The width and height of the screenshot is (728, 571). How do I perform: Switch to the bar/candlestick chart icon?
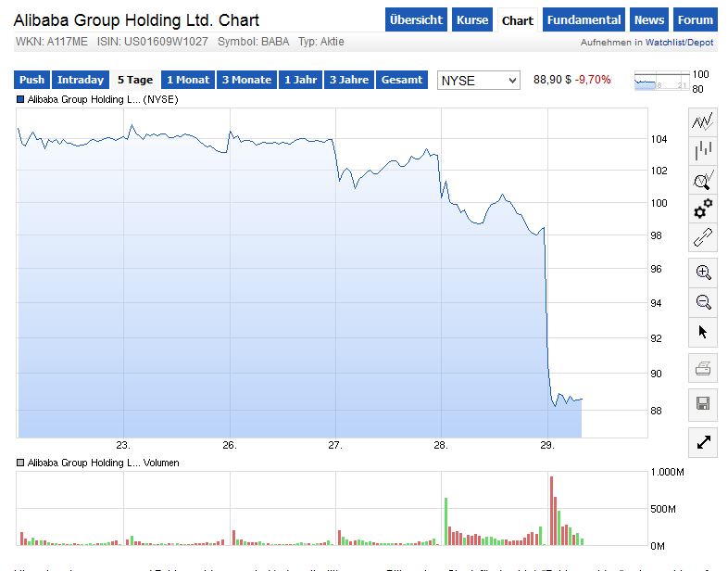[x=703, y=150]
